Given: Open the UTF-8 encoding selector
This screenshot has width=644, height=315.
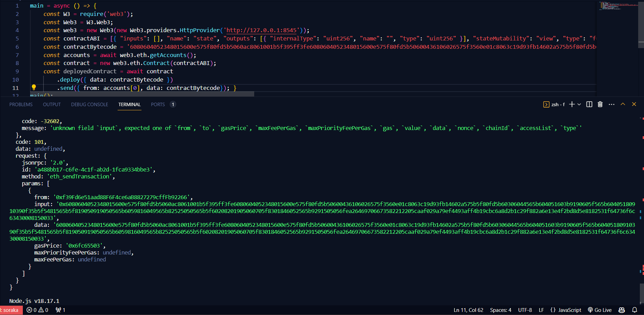Looking at the screenshot, I should (x=525, y=310).
